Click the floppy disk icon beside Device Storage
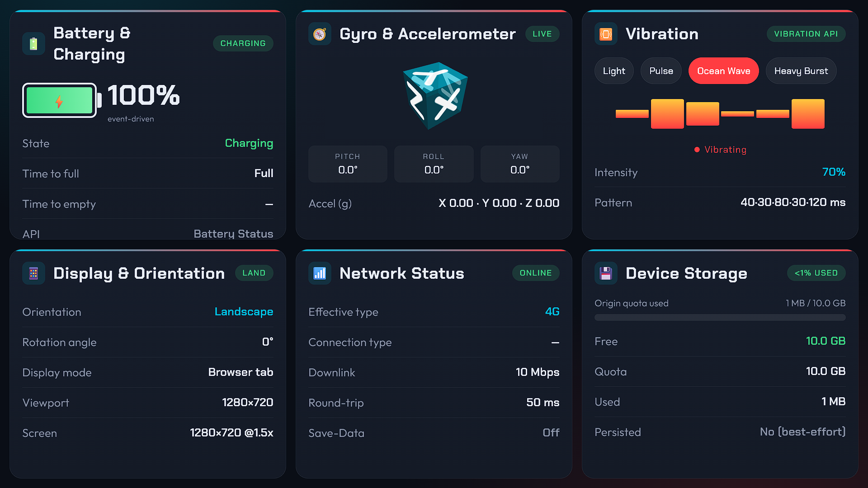The image size is (868, 488). pyautogui.click(x=606, y=273)
